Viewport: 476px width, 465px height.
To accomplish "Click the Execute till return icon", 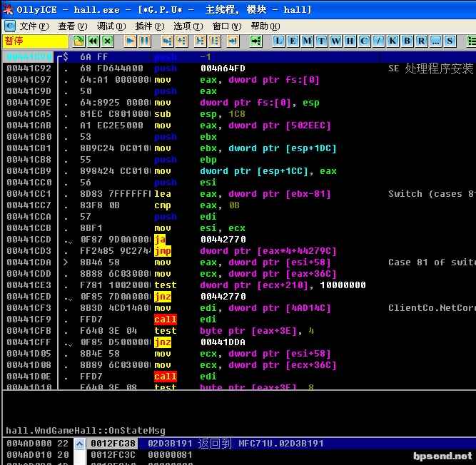I will click(x=233, y=41).
